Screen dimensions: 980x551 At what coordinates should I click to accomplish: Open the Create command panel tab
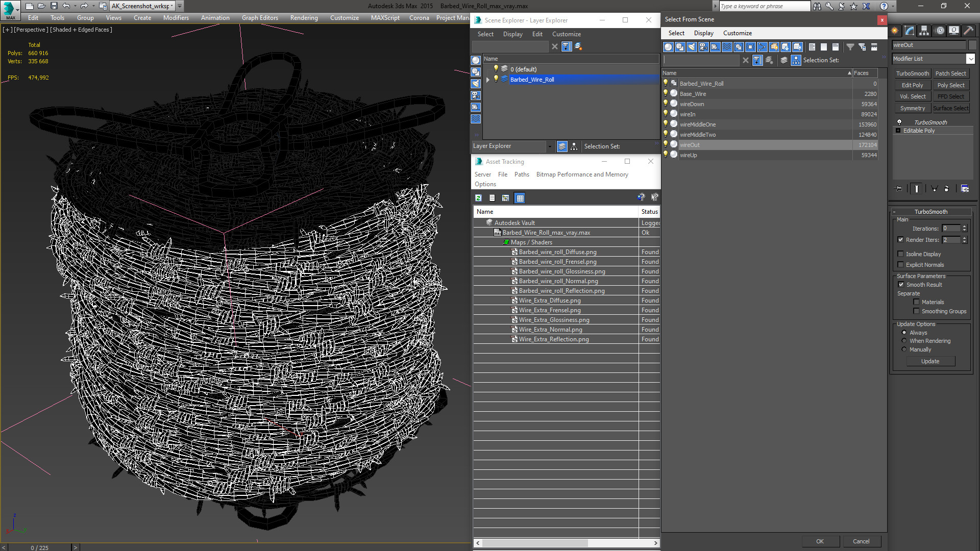tap(895, 31)
